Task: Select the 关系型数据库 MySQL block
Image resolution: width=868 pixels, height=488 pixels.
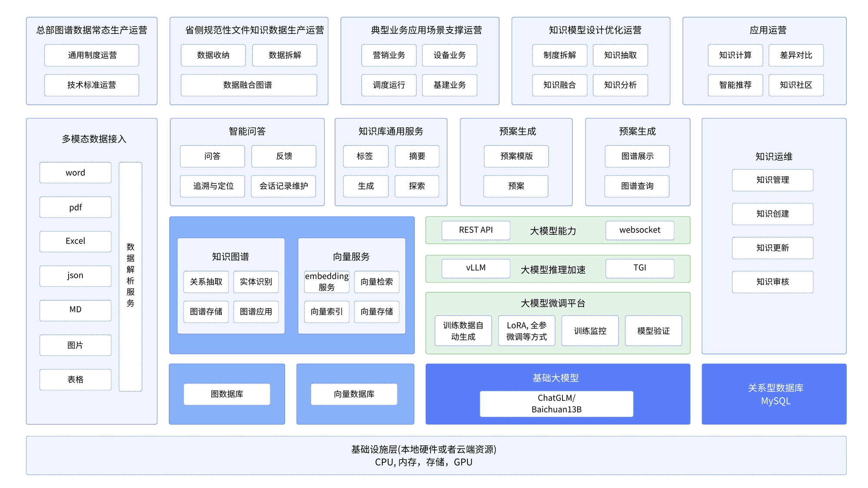Action: tap(774, 394)
